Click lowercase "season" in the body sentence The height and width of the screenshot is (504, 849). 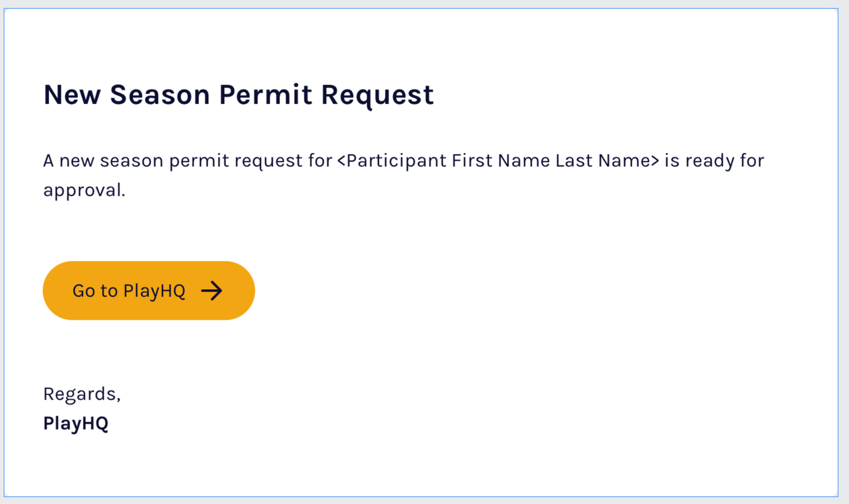[x=132, y=161]
